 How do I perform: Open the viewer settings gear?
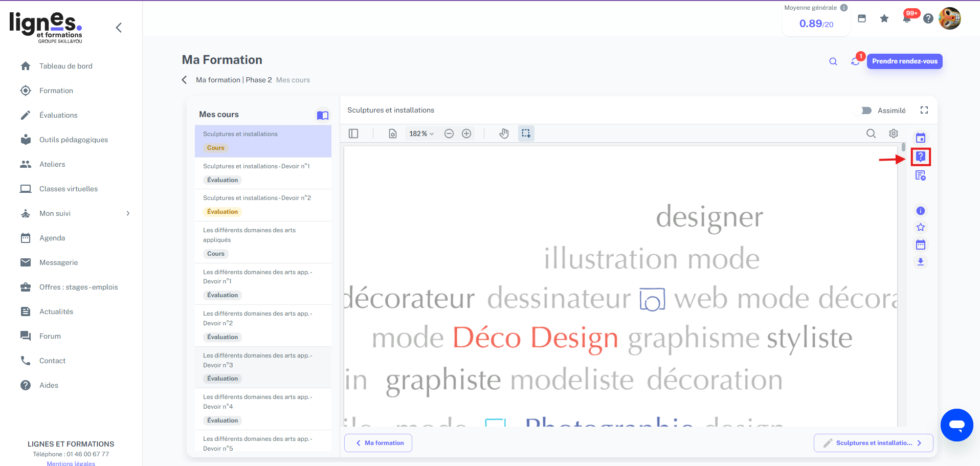click(894, 133)
